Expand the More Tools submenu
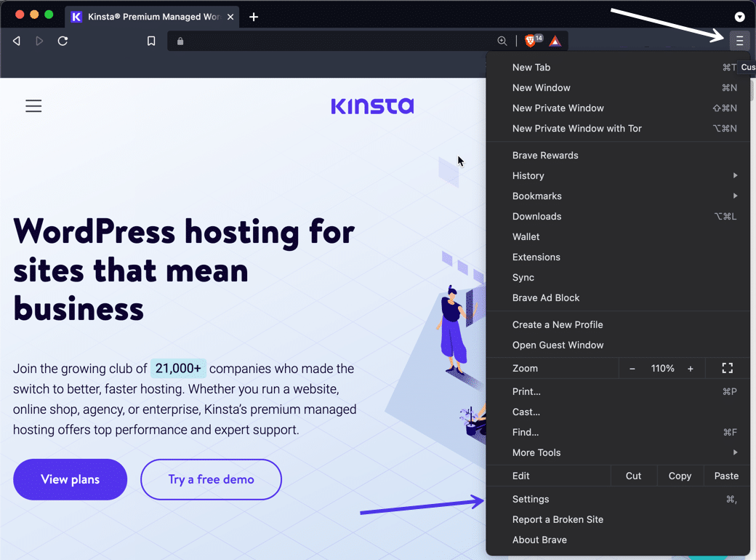Image resolution: width=756 pixels, height=560 pixels. coord(536,452)
